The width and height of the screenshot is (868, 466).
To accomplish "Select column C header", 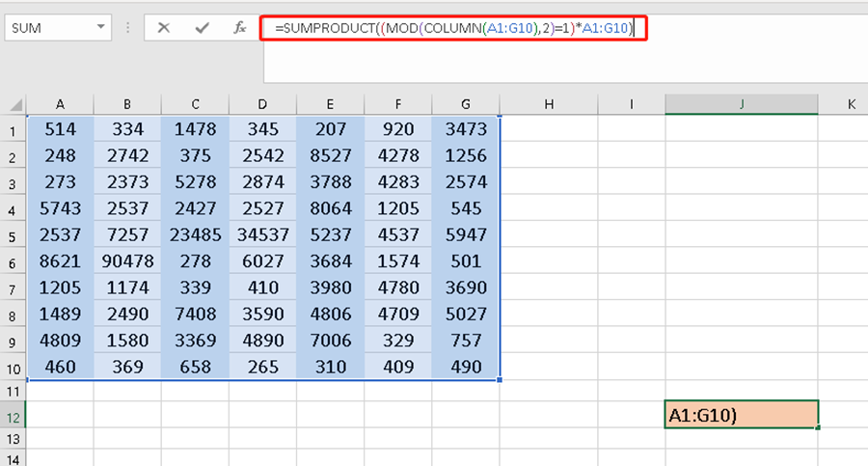I will coord(195,104).
